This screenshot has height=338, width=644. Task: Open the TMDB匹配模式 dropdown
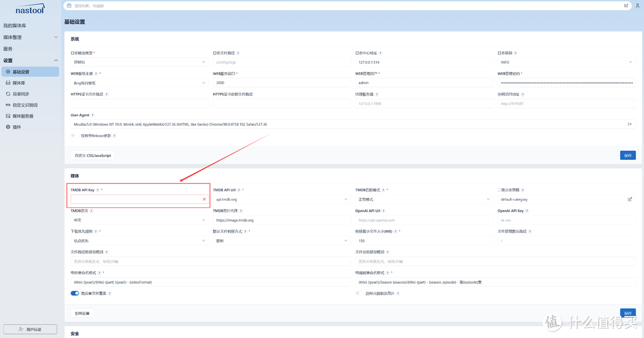tap(423, 199)
